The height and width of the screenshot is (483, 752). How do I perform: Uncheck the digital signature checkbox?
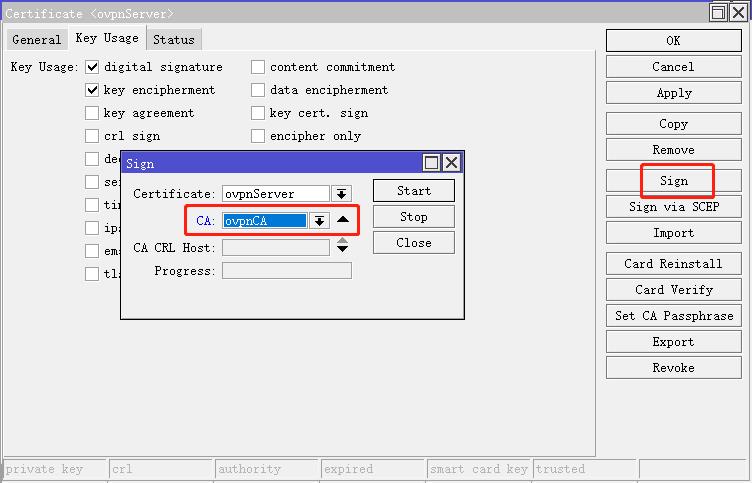(93, 67)
